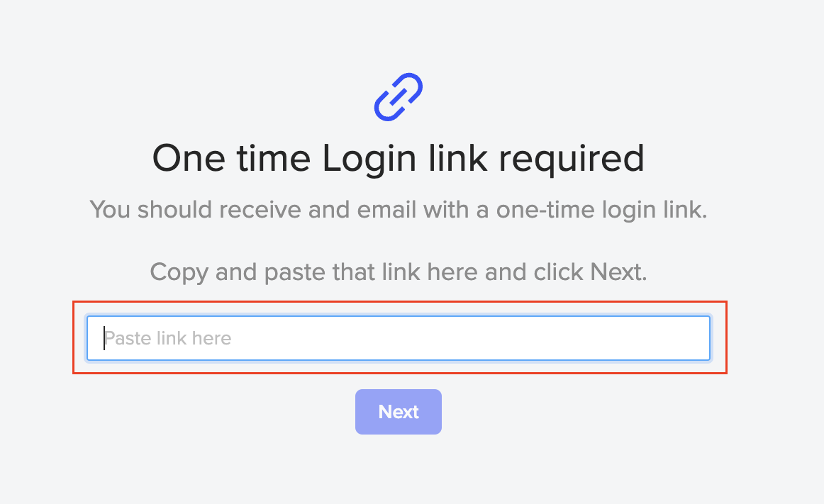Click the center of the link textbox
Image resolution: width=824 pixels, height=504 pixels.
pyautogui.click(x=398, y=338)
